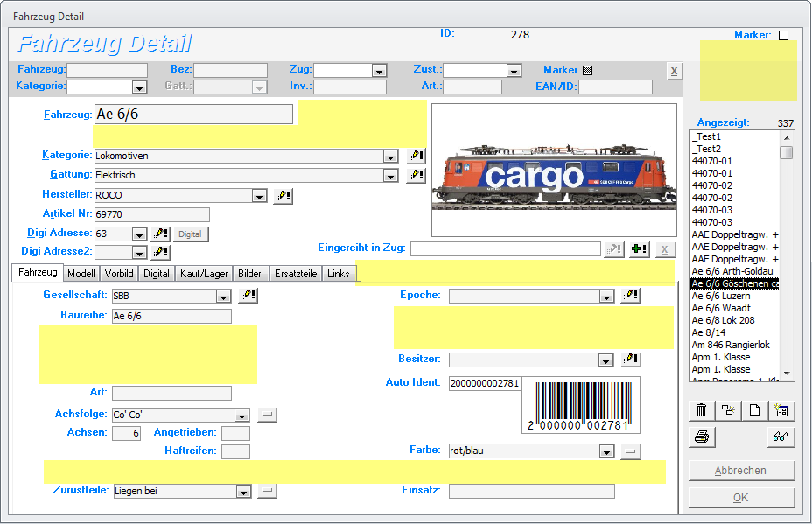Confirm with the OK button
812x524 pixels.
[x=741, y=498]
